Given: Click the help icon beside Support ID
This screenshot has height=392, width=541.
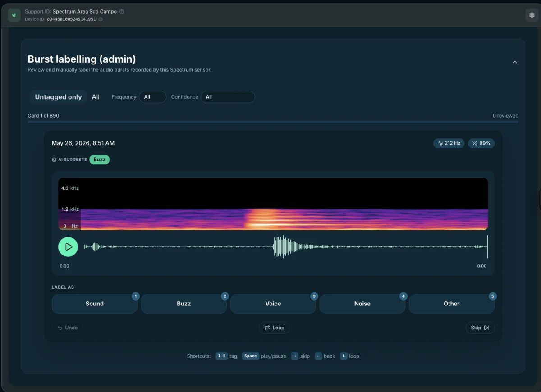Looking at the screenshot, I should (122, 11).
